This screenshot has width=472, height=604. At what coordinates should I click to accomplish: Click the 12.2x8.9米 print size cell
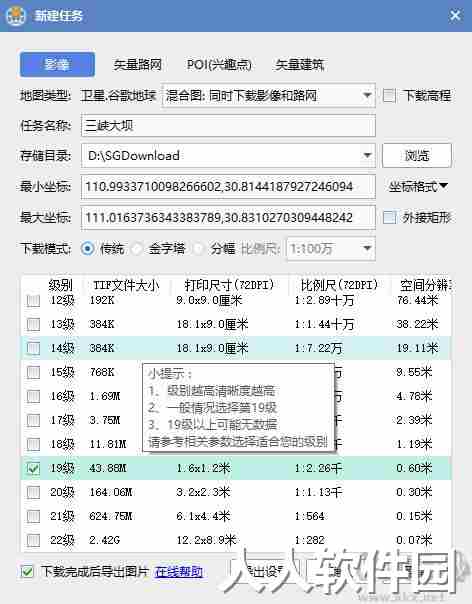206,540
